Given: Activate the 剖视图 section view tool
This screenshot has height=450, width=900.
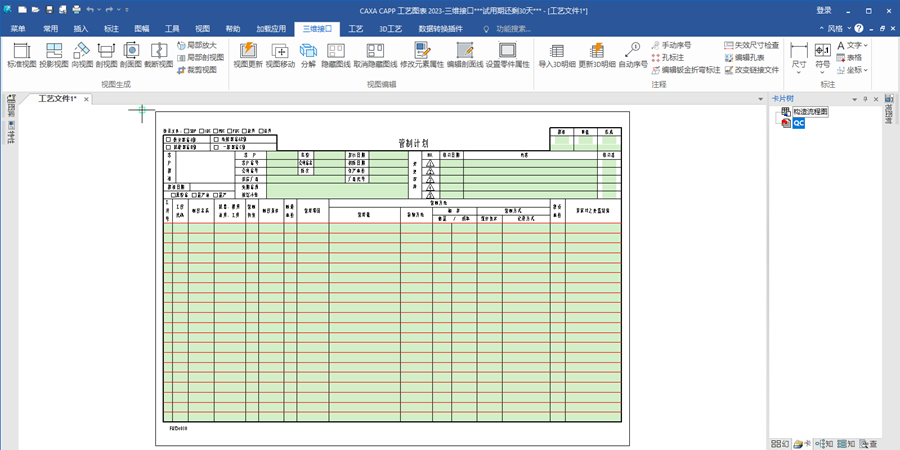Looking at the screenshot, I should pos(106,56).
